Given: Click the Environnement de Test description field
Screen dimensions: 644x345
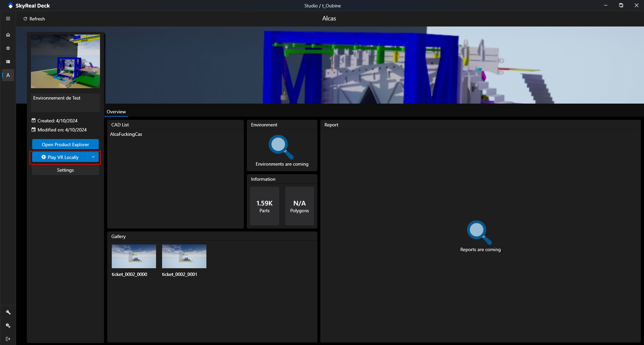Looking at the screenshot, I should pos(65,103).
